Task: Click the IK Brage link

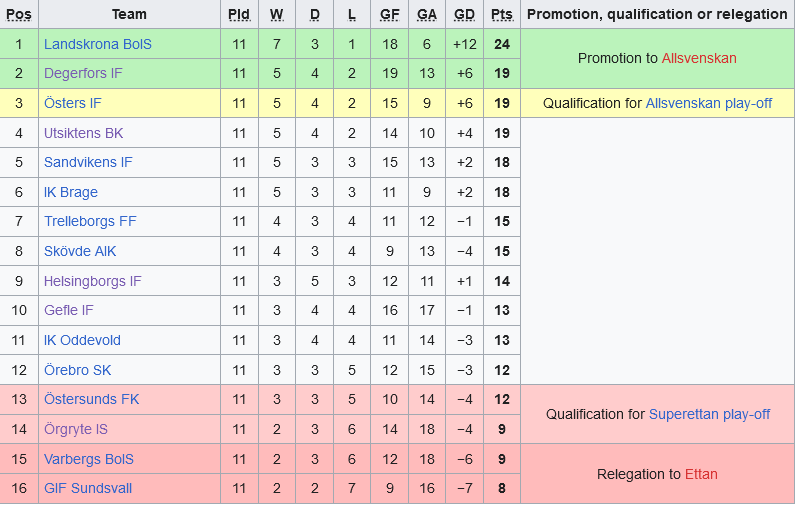Action: tap(70, 192)
